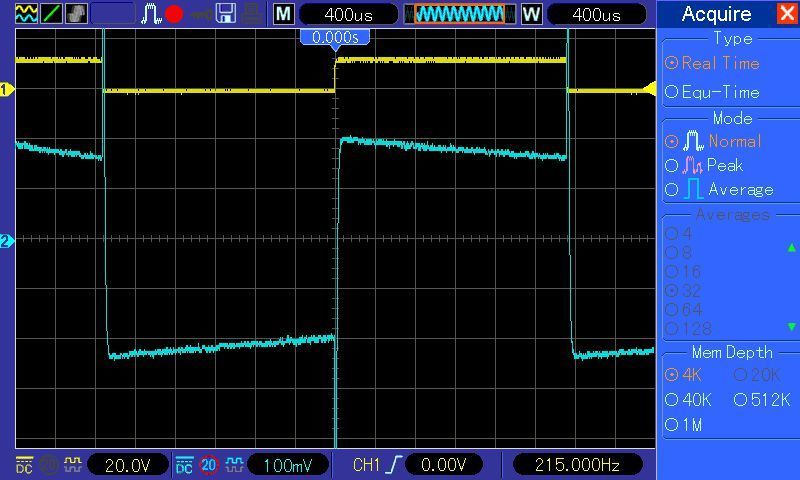
Task: Click the waveform memory overview bar
Action: click(x=460, y=14)
